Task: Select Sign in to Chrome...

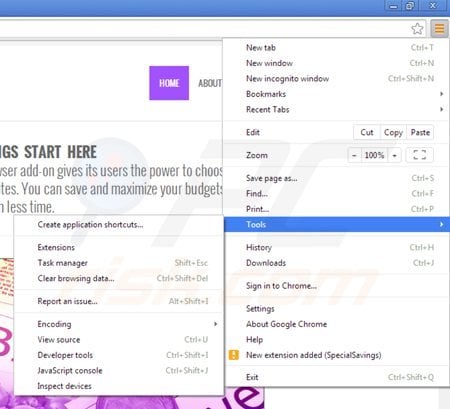Action: pyautogui.click(x=337, y=286)
